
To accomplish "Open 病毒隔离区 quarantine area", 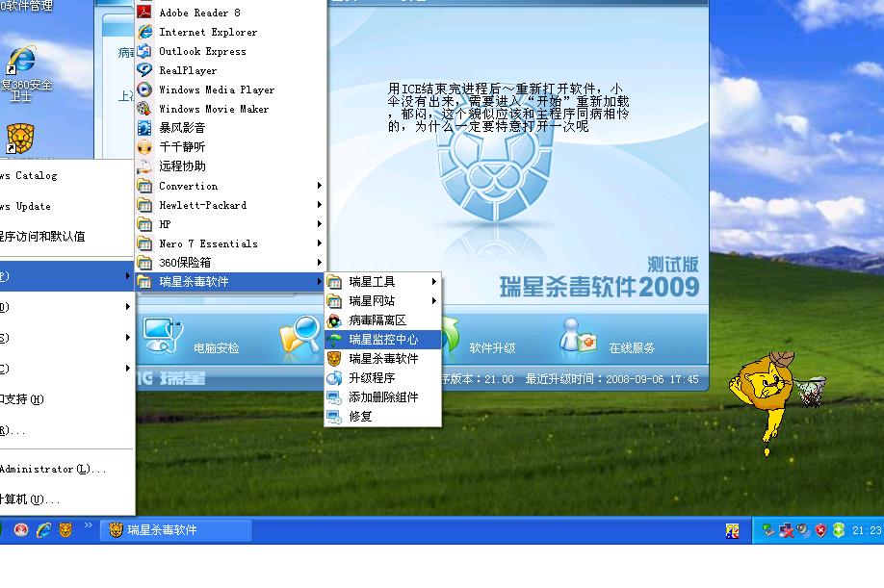I will click(383, 320).
